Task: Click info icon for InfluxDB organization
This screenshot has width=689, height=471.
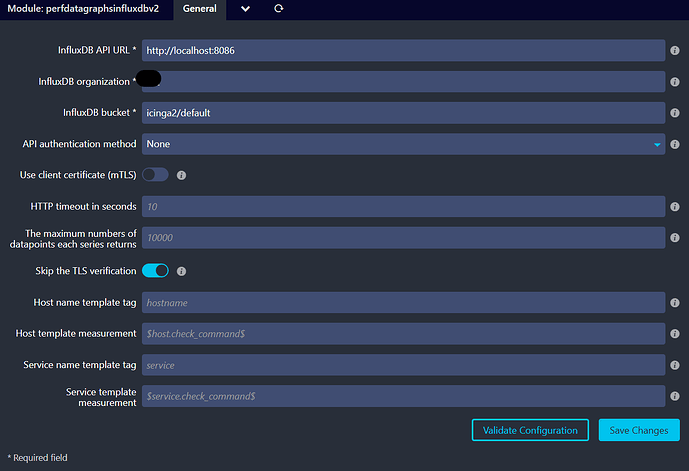Action: coord(674,82)
